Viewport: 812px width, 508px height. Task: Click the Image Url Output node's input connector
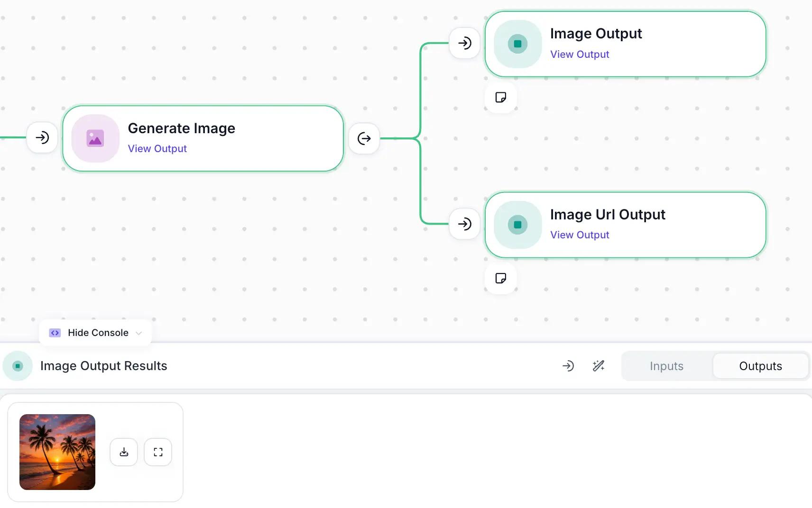465,224
